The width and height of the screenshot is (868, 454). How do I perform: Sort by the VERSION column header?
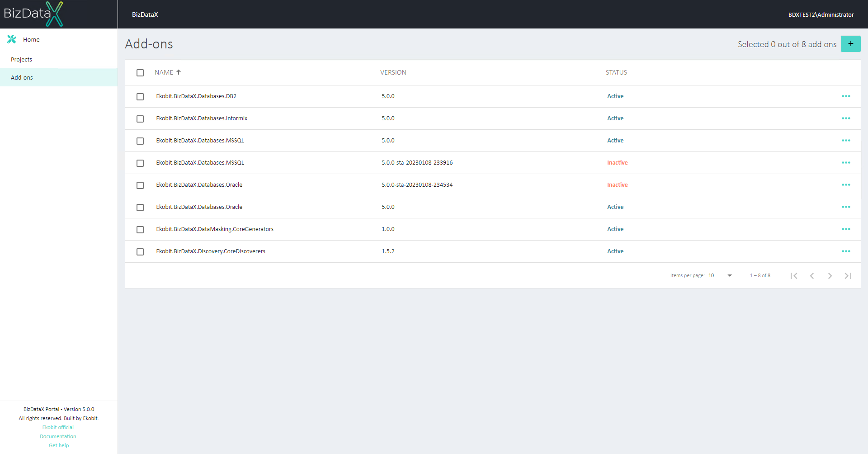pos(393,72)
